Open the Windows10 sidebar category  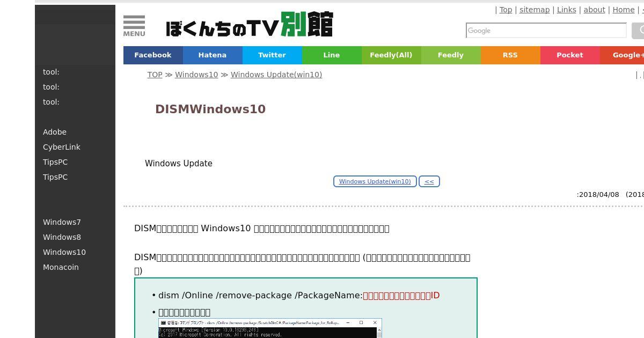point(64,252)
